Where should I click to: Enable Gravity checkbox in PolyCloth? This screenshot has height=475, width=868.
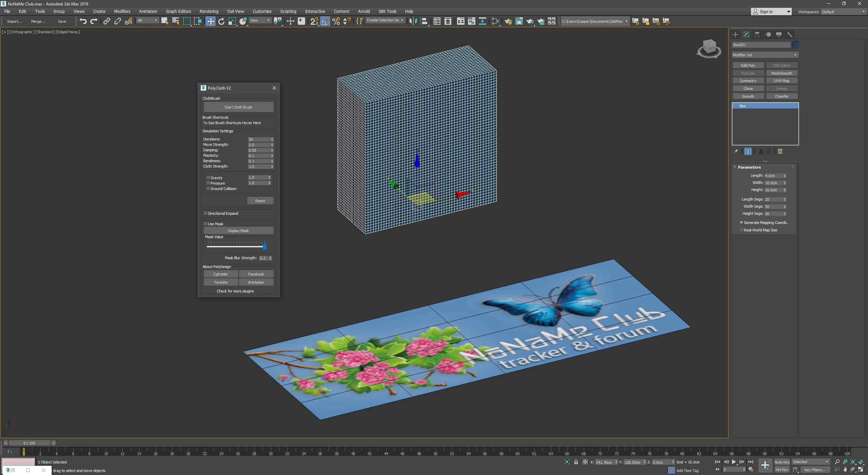208,177
